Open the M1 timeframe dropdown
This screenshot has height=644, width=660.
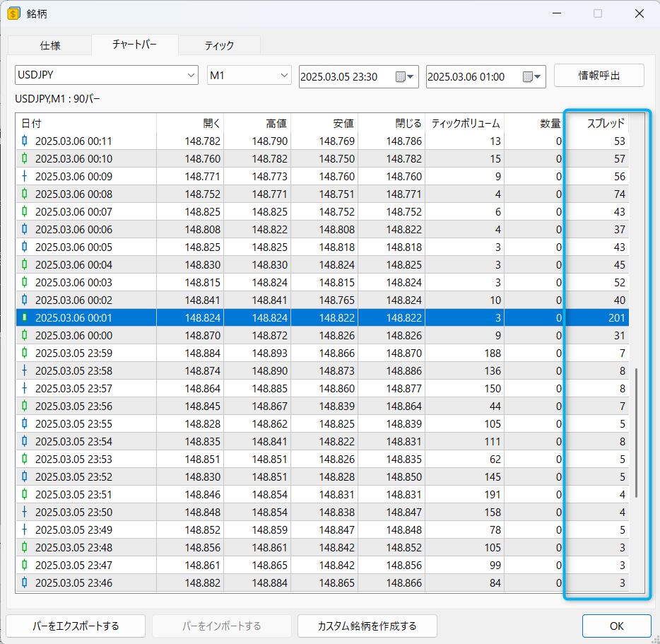tap(284, 75)
